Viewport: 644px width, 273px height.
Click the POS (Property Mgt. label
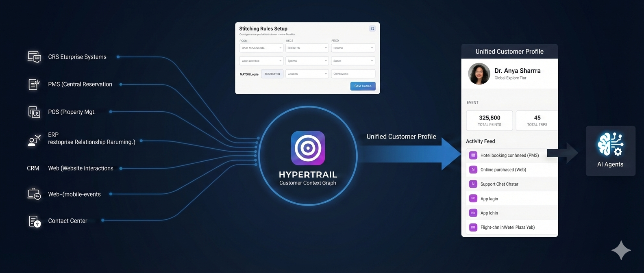click(72, 112)
